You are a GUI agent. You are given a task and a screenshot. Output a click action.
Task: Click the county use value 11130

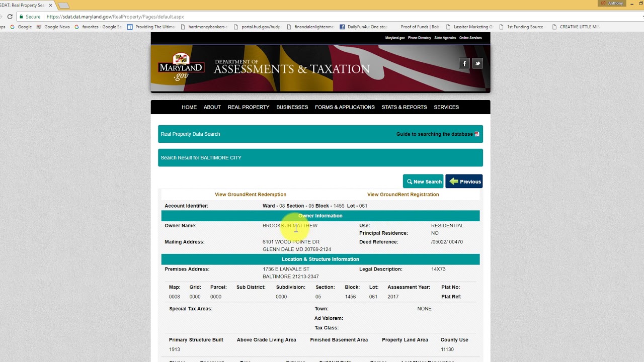coord(447,349)
